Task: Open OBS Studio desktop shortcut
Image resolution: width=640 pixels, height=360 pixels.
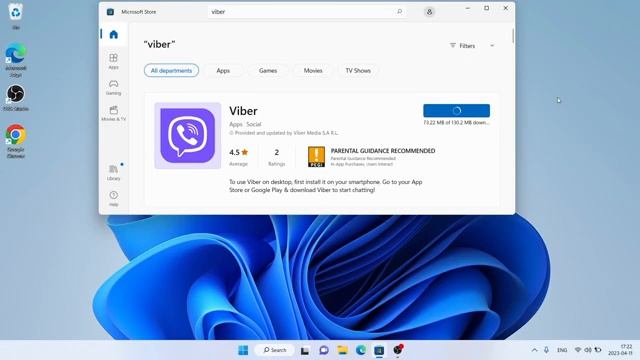Action: [x=16, y=98]
